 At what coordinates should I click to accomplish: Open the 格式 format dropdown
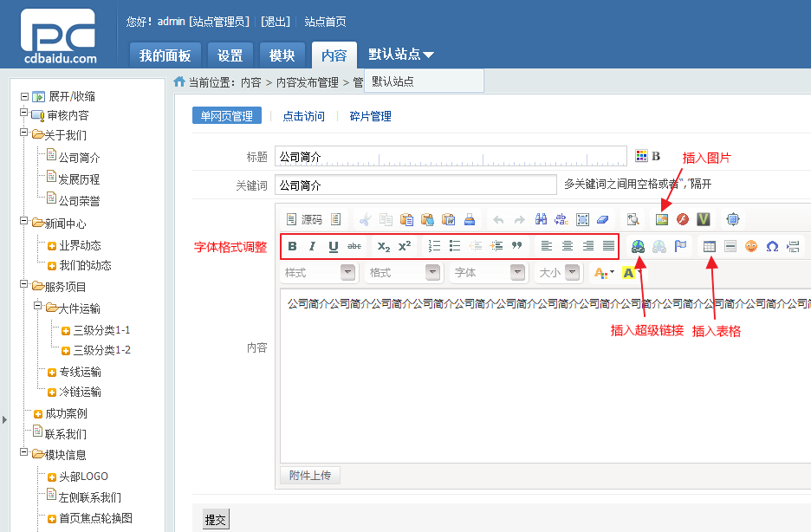point(405,272)
